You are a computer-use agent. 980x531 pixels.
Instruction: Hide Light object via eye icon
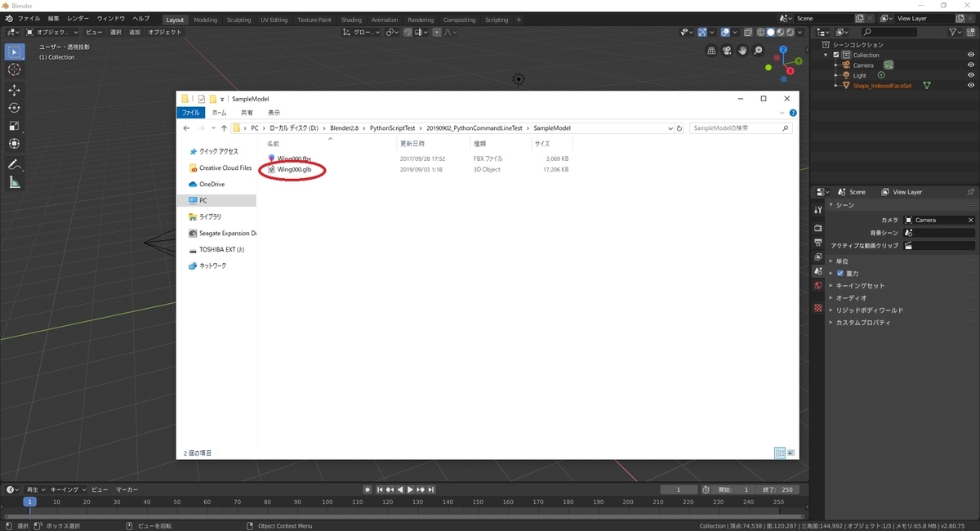pos(971,75)
